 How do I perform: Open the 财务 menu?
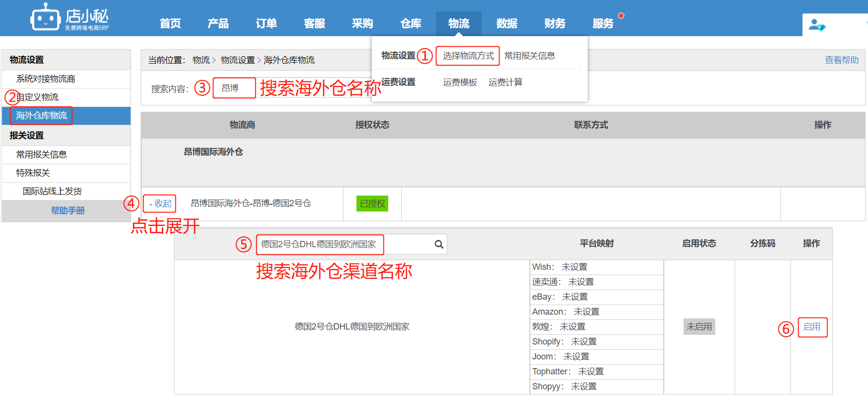point(555,23)
